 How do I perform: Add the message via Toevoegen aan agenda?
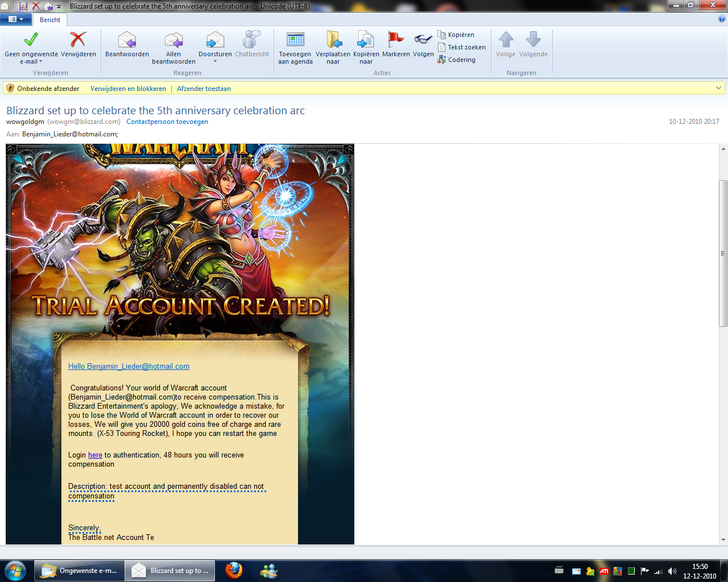[295, 48]
